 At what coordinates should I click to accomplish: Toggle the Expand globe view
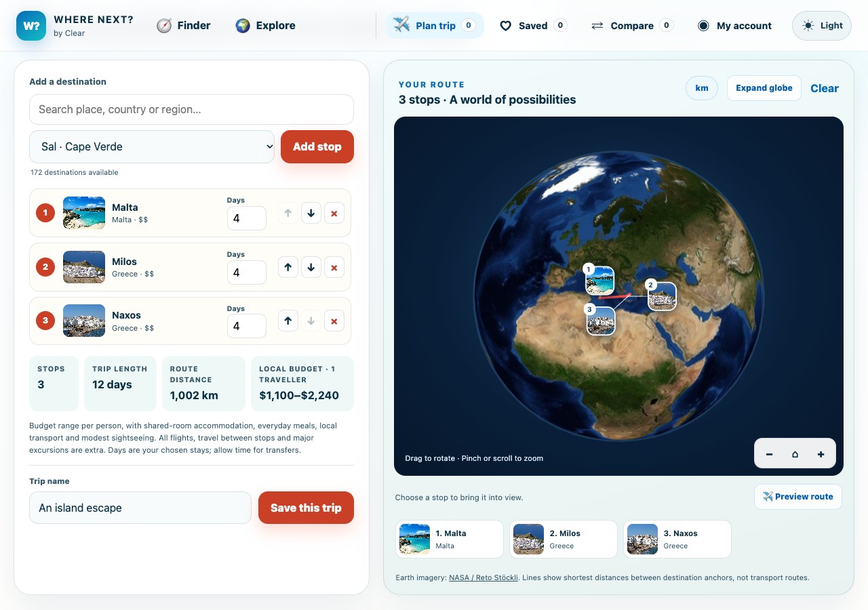tap(764, 88)
